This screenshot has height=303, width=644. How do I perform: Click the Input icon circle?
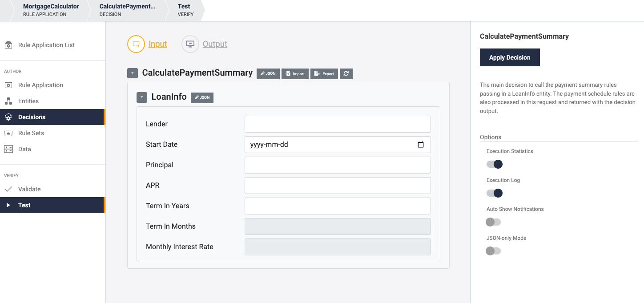(x=136, y=44)
